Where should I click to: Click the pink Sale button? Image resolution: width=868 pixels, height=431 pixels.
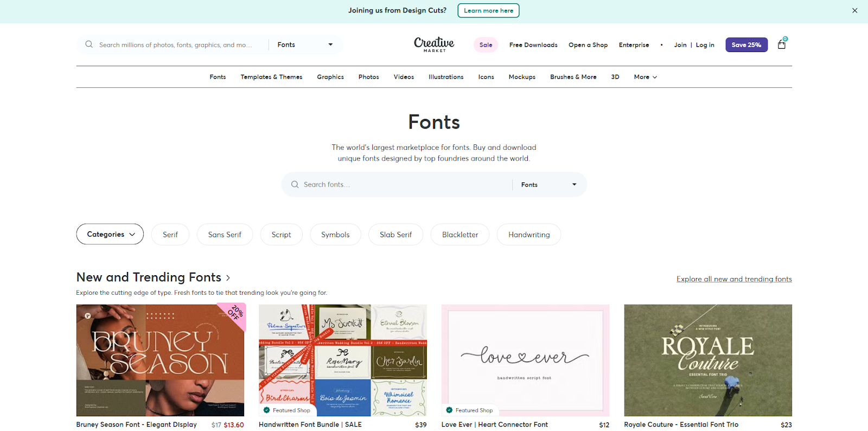pyautogui.click(x=486, y=45)
